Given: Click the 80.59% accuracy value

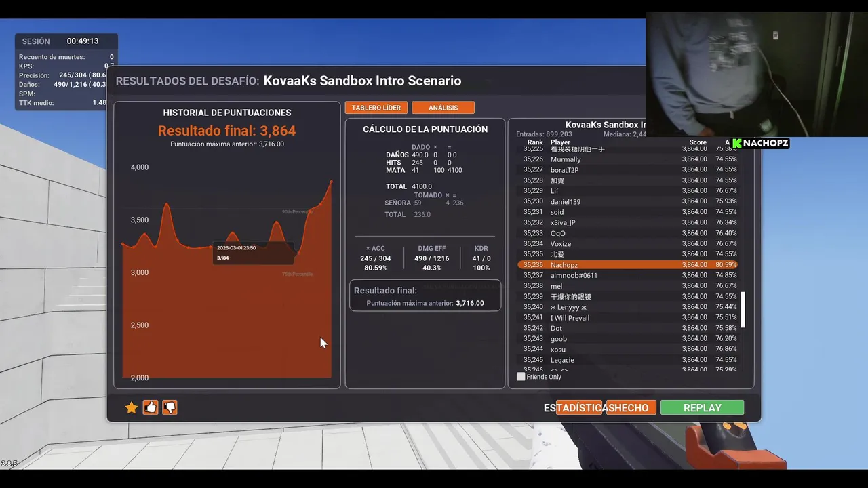Looking at the screenshot, I should point(376,268).
